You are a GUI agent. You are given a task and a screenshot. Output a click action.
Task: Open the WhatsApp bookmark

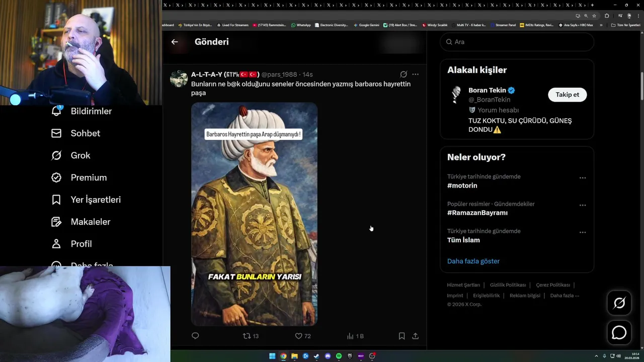pos(301,25)
